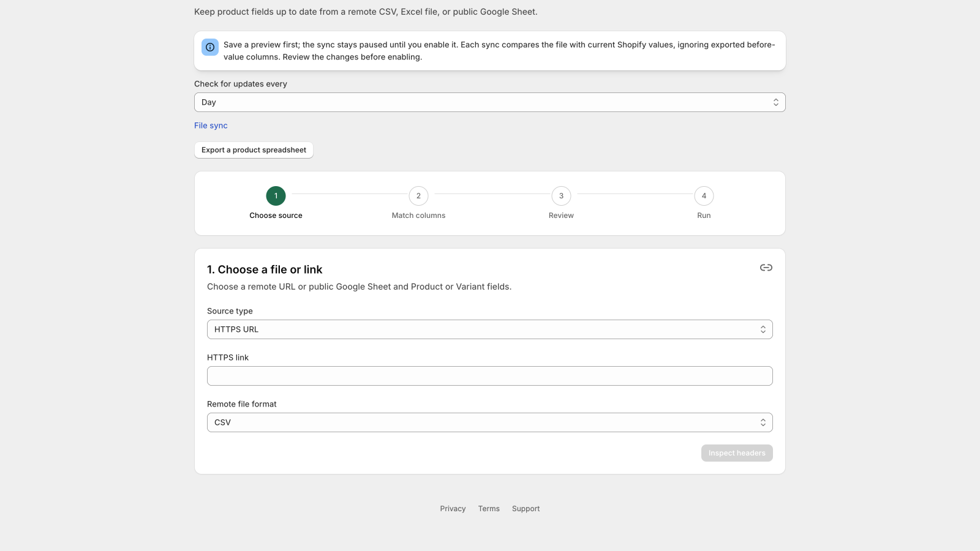
Task: Select step 3 circle Review
Action: 561,196
